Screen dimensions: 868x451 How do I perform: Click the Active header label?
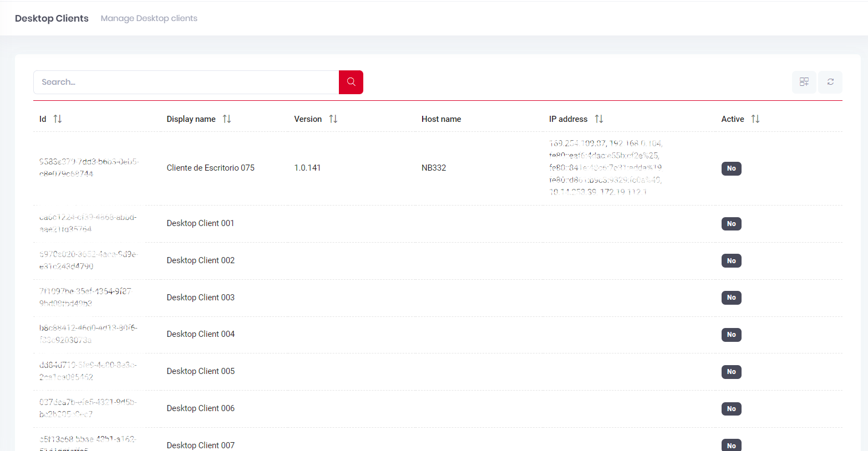click(x=733, y=119)
